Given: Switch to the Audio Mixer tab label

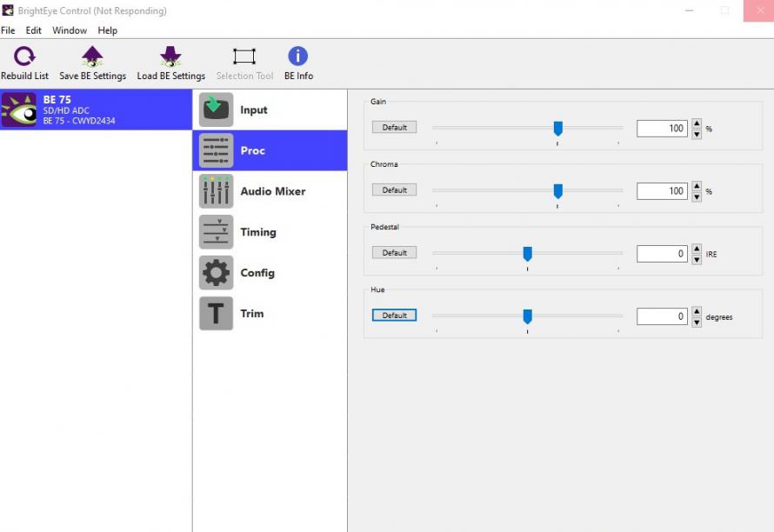Looking at the screenshot, I should tap(273, 191).
